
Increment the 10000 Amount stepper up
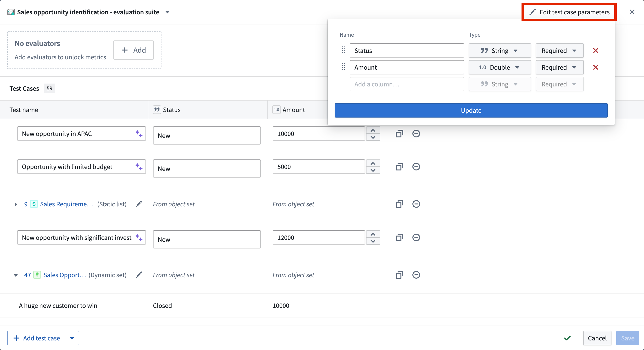373,130
